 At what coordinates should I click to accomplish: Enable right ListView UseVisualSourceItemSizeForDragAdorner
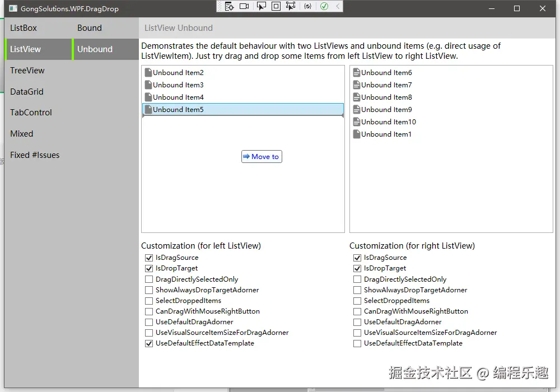357,333
